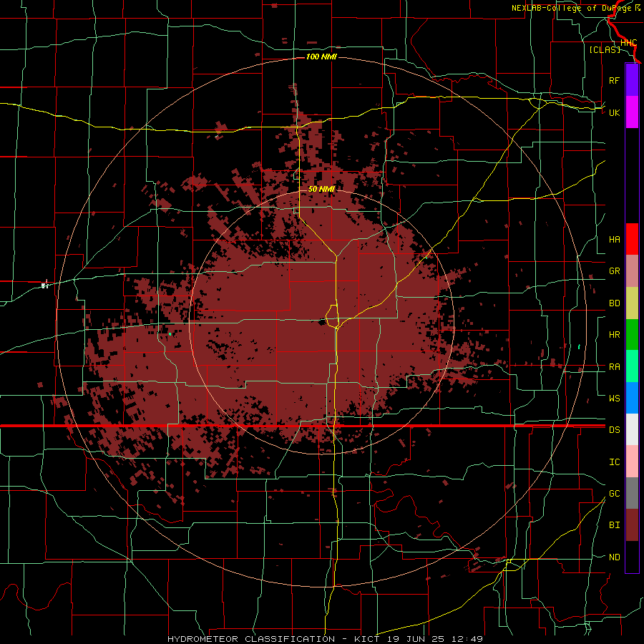Click the BD legend label
This screenshot has height=644, width=644.
(614, 303)
